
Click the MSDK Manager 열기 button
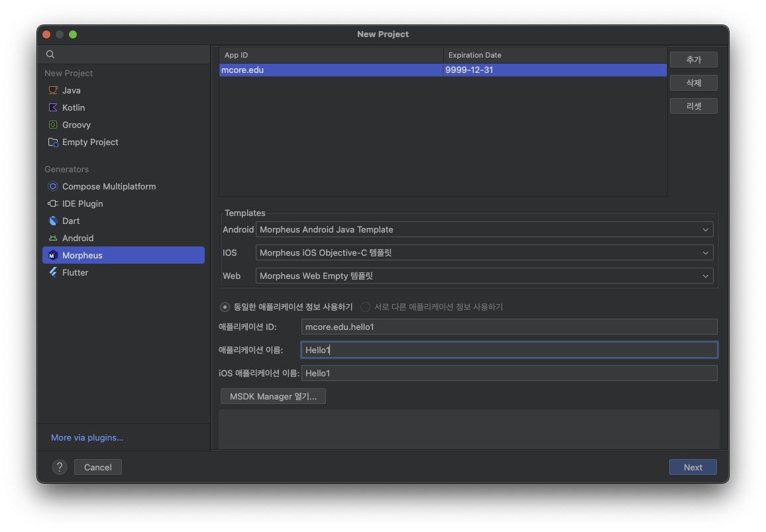(273, 396)
